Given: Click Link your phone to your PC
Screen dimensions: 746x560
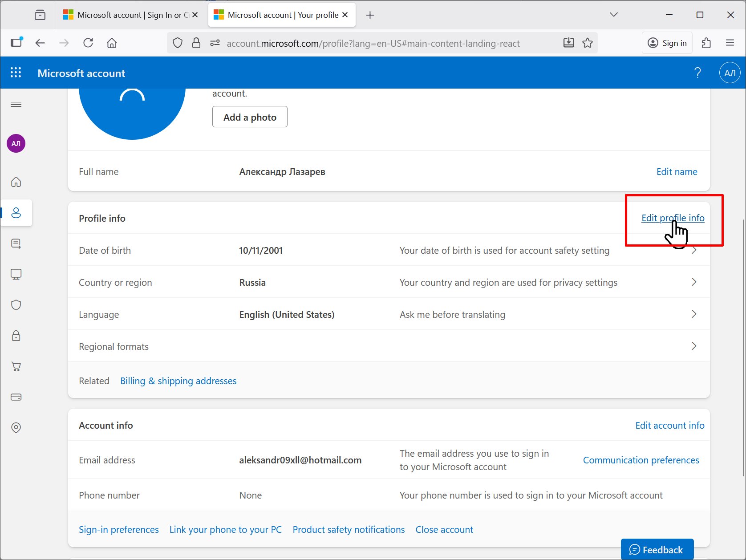Looking at the screenshot, I should coord(225,530).
